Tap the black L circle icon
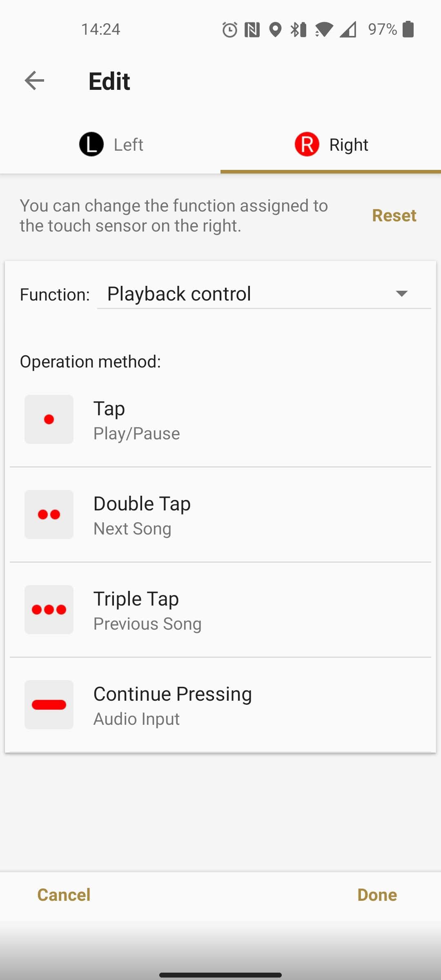Screen dimensions: 441x980 pos(91,144)
